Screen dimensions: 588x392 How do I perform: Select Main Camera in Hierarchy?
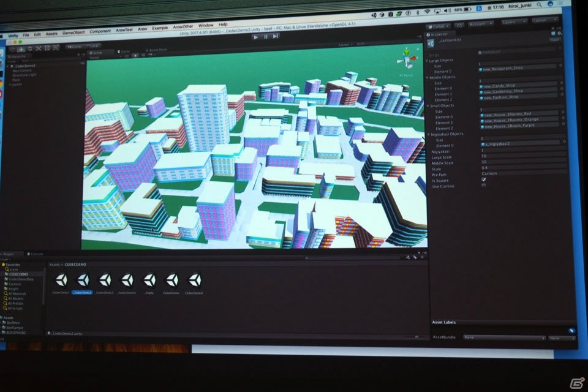pyautogui.click(x=22, y=70)
